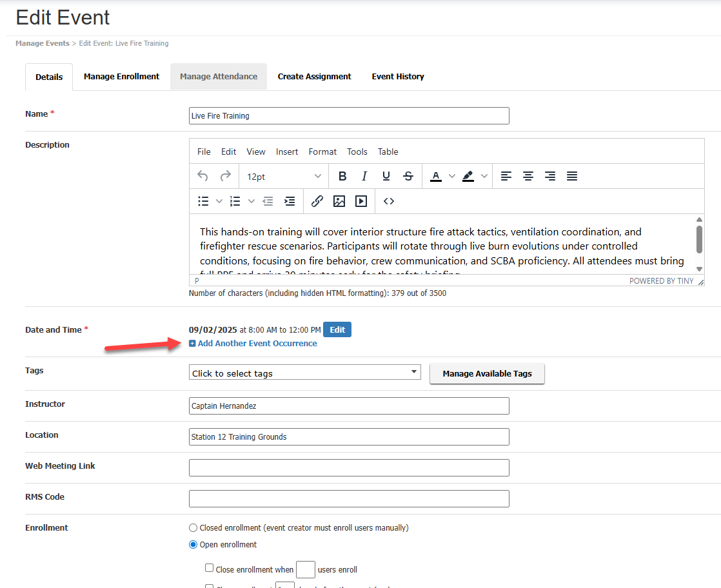Open Click to select tags dropdown
721x588 pixels.
[305, 373]
